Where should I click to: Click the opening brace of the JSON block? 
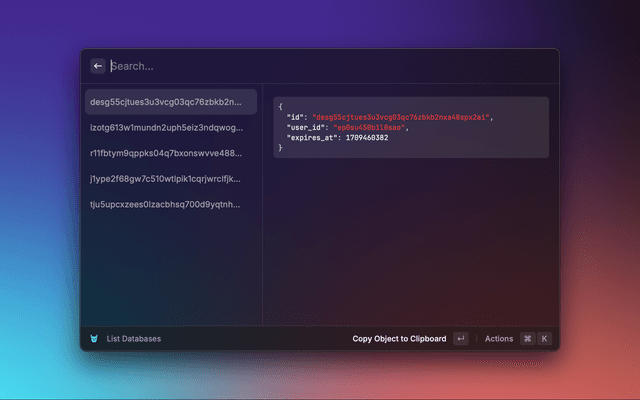tap(280, 107)
